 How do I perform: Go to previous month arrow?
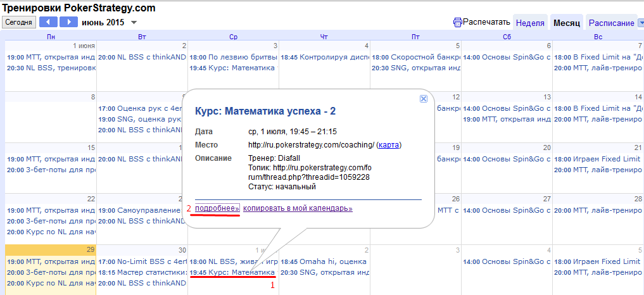pos(48,22)
